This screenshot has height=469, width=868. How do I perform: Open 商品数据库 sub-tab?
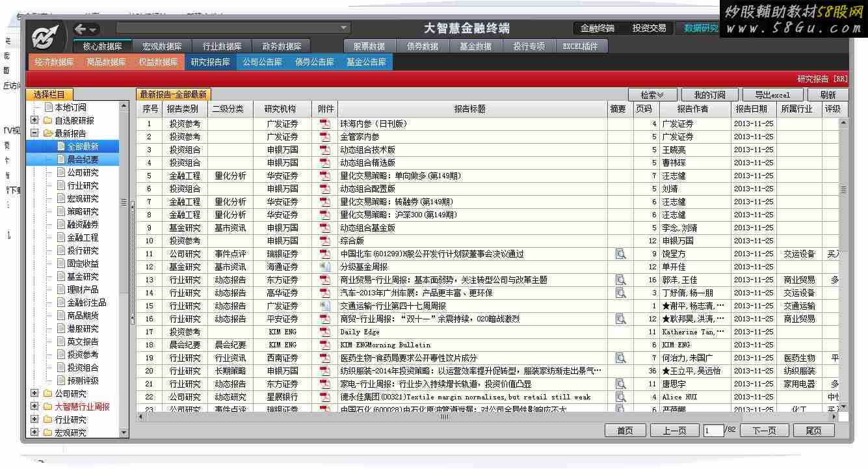pos(106,62)
